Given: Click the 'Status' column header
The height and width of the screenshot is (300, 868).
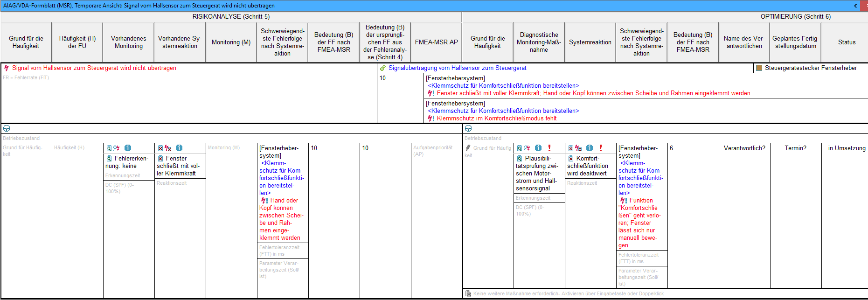Looking at the screenshot, I should (847, 42).
